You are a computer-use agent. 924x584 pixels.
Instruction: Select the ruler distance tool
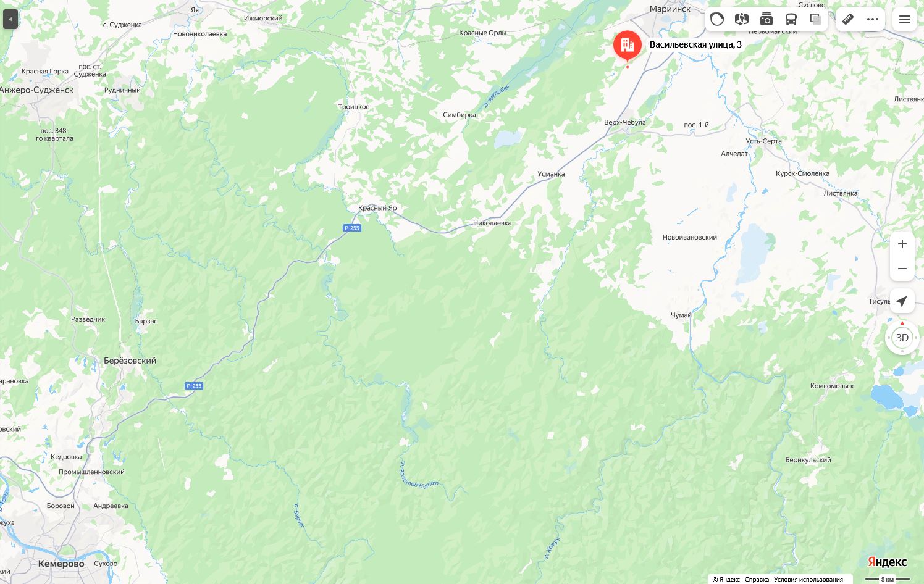click(848, 19)
